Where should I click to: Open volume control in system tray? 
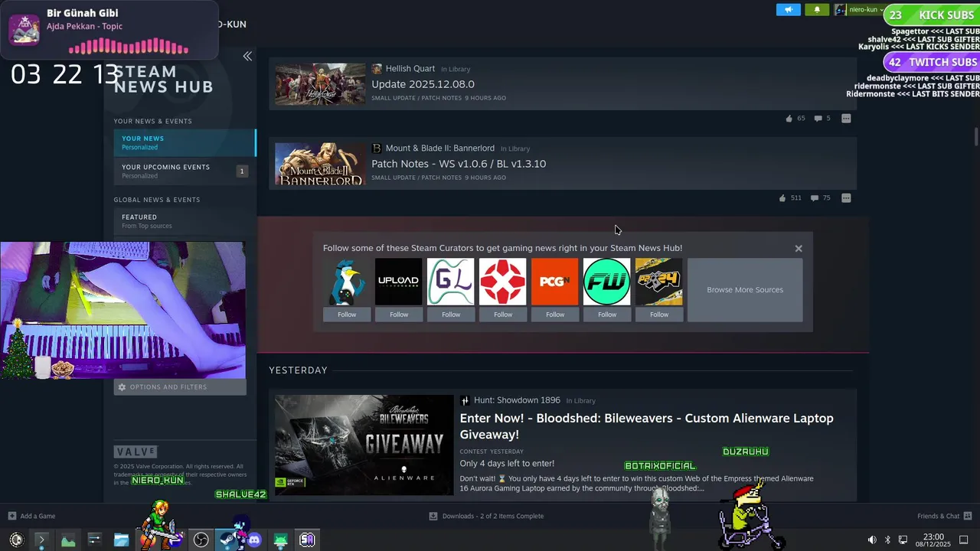tap(872, 540)
